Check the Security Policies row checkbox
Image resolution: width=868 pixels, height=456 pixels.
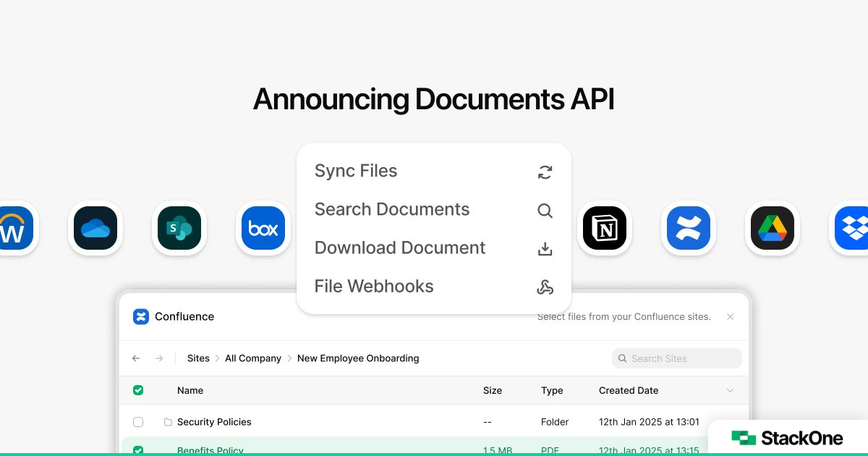pos(138,422)
